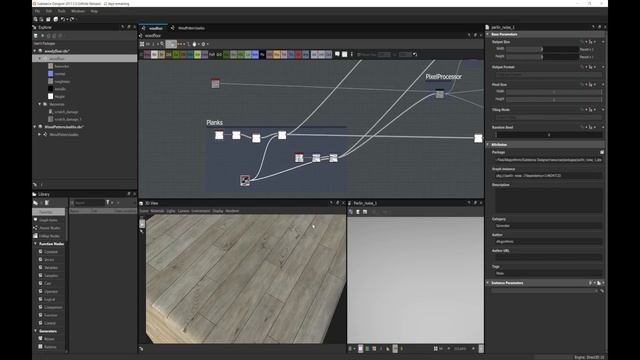This screenshot has width=640, height=360.
Task: Open Materials menu in 3D View
Action: 157,211
